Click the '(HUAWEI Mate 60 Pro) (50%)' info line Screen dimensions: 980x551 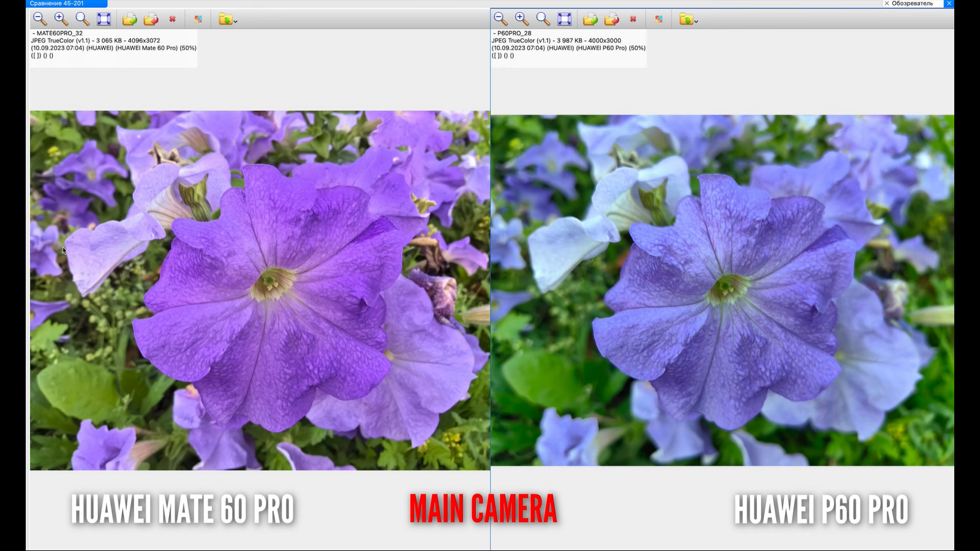156,48
